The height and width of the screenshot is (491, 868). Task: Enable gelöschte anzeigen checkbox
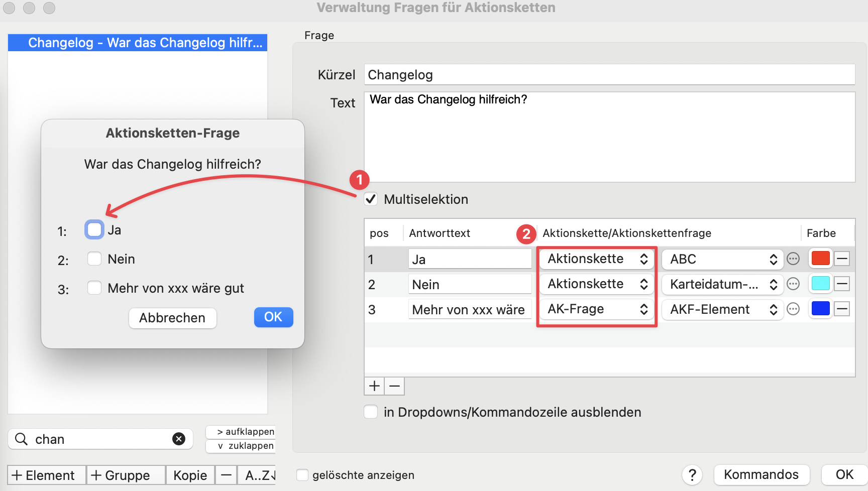tap(302, 475)
